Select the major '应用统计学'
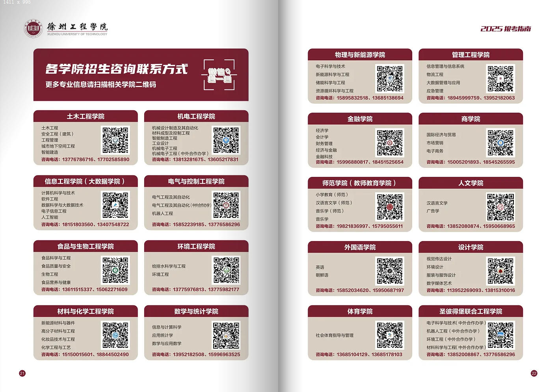 162,335
